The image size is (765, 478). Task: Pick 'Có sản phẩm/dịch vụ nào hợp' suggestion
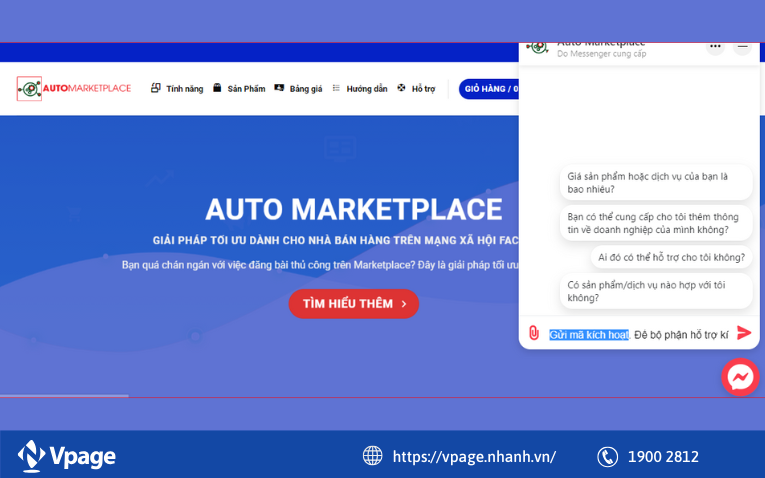pos(655,291)
